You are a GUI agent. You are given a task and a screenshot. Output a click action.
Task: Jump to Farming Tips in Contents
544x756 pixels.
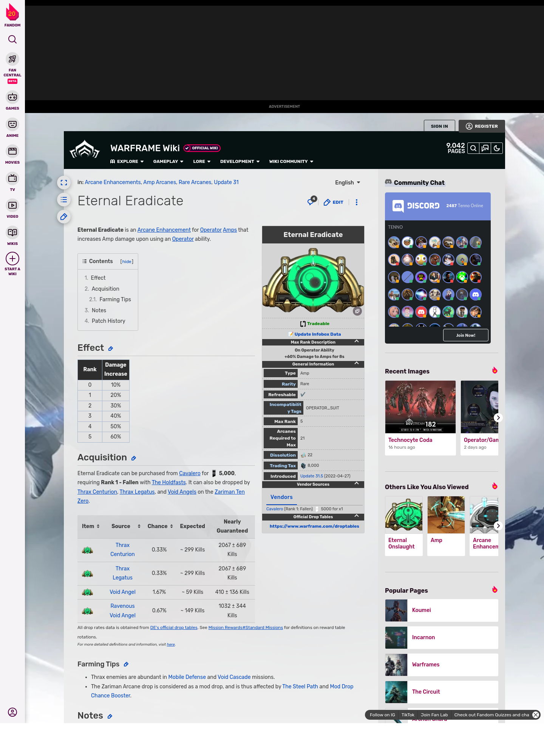coord(115,299)
